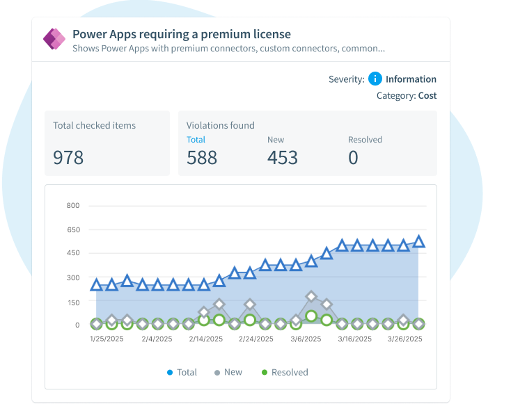This screenshot has width=511, height=420.
Task: Click the Cost category label
Action: click(x=427, y=96)
